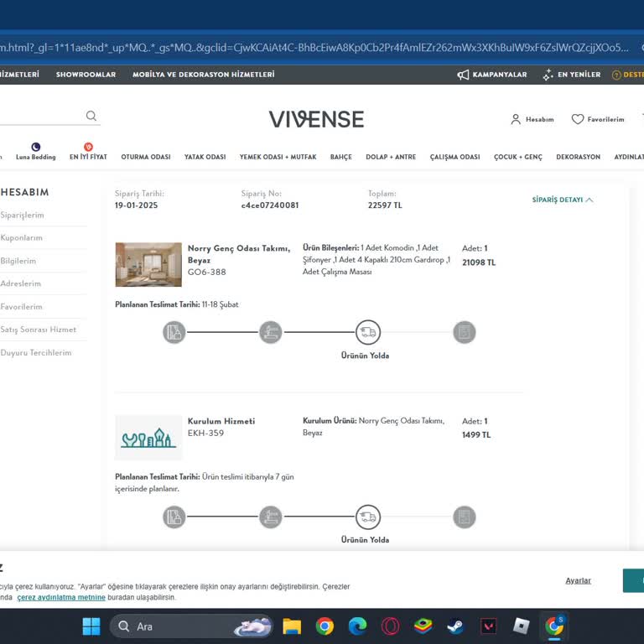This screenshot has width=644, height=644.
Task: Click product code GO6-388
Action: tap(206, 272)
